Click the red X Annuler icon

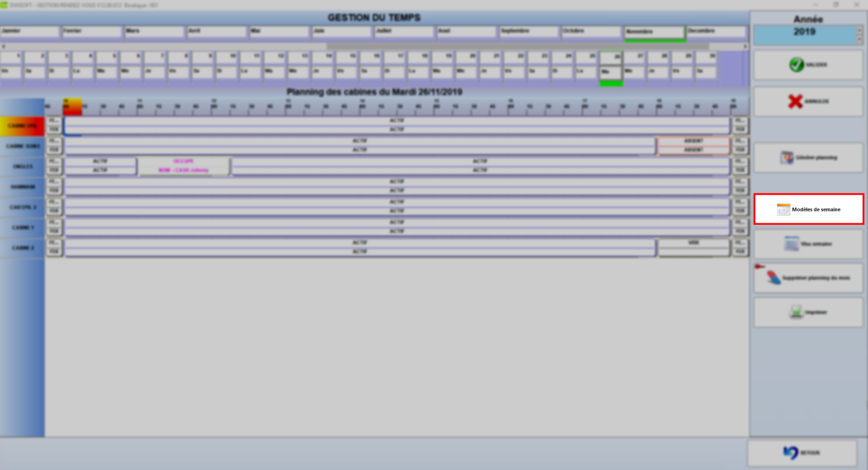click(x=795, y=101)
